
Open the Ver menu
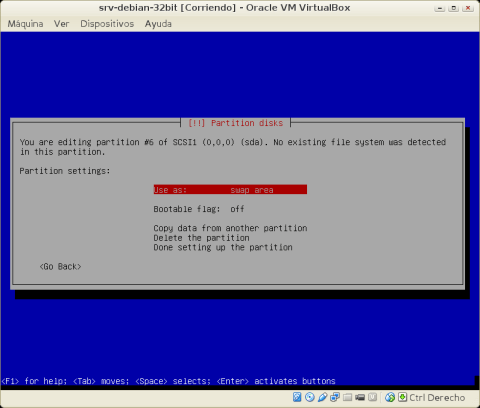[x=61, y=24]
